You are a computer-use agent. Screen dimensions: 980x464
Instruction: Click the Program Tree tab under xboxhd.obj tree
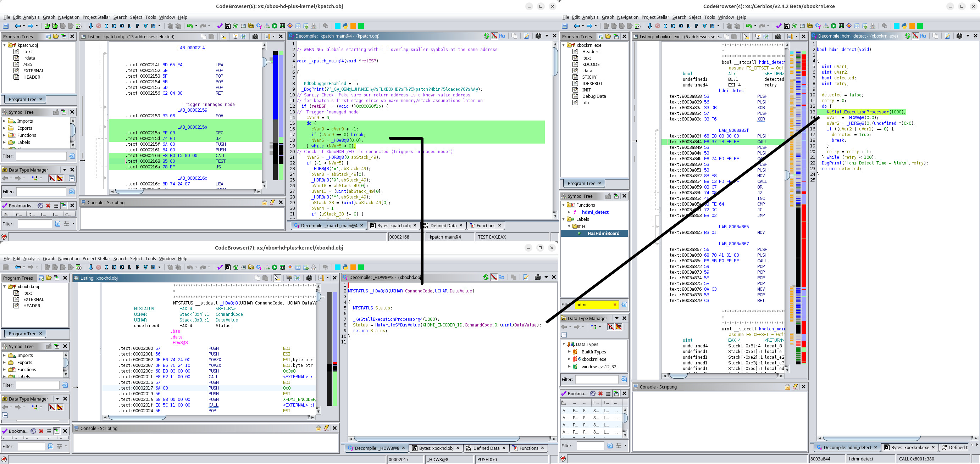click(23, 334)
